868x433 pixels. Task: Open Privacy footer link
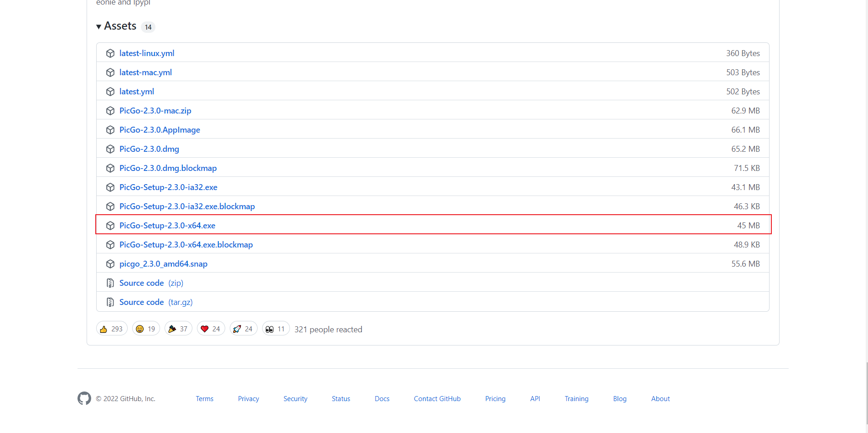point(248,399)
